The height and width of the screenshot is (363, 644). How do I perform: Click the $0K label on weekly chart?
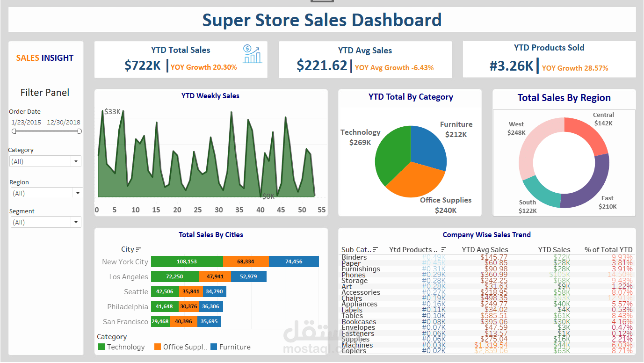[268, 196]
